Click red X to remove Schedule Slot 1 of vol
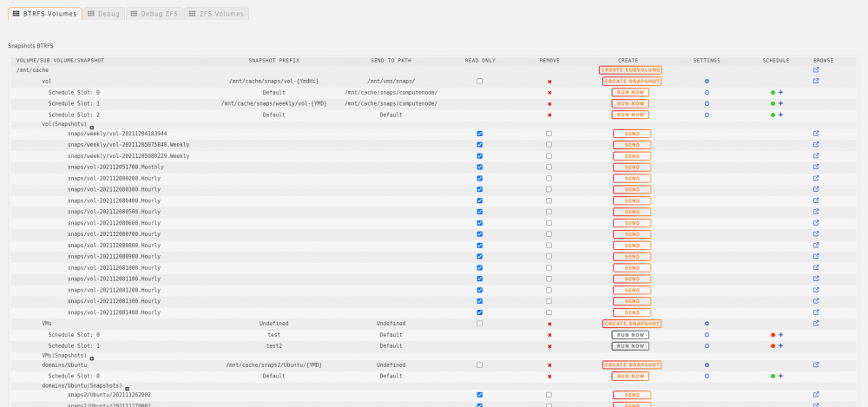The height and width of the screenshot is (407, 868). [549, 104]
